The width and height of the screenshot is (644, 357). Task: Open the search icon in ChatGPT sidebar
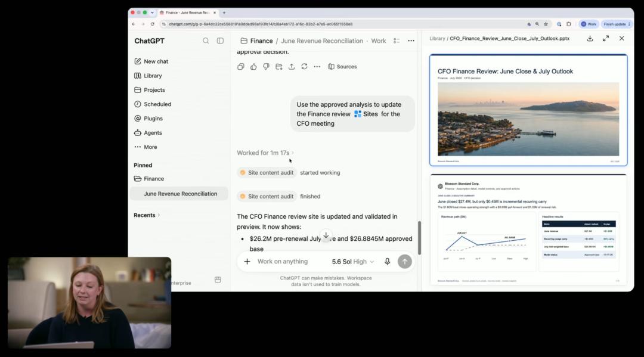206,41
